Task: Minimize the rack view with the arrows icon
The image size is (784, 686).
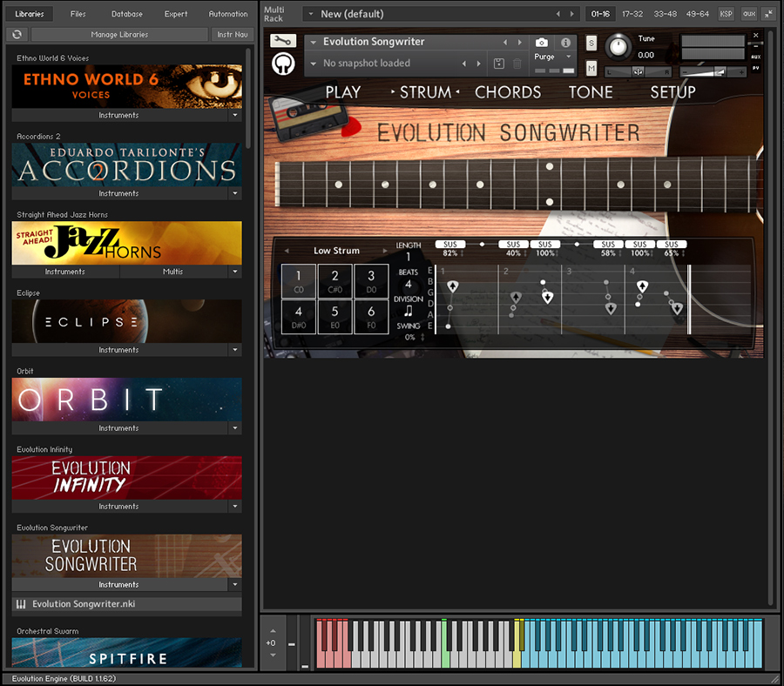Action: pyautogui.click(x=768, y=14)
